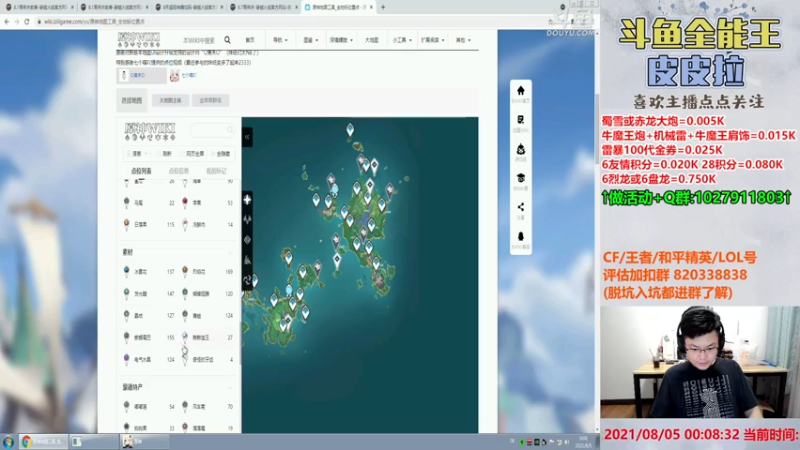Click the share icon in floating sidebar
The image size is (800, 450).
[x=520, y=207]
